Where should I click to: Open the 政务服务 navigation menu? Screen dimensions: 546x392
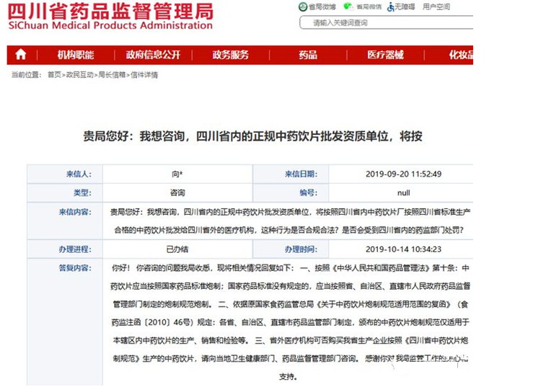[x=231, y=55]
